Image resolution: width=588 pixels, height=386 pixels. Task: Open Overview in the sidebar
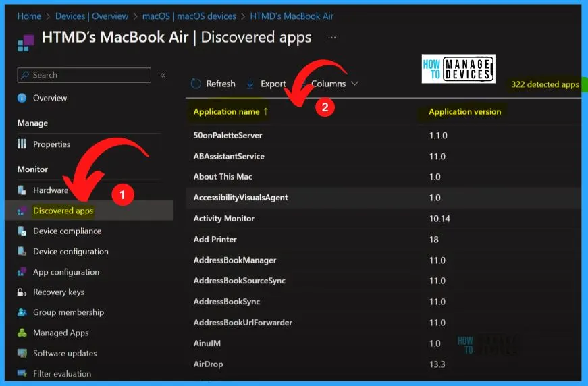click(x=50, y=98)
